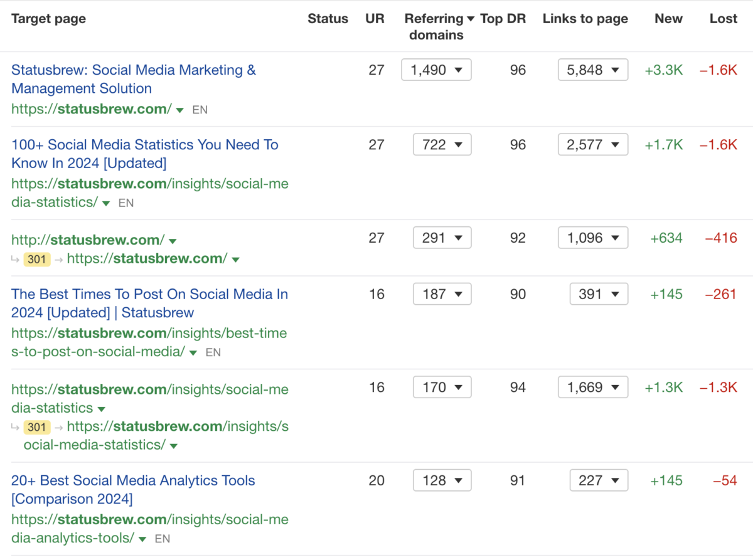Open the 2,577 links to page dropdown
Screen dimensions: 753x560
click(x=592, y=145)
